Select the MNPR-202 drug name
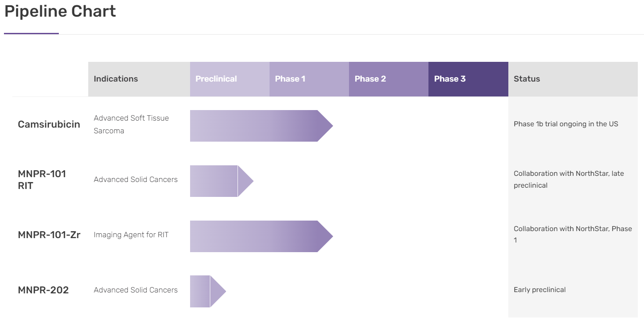The height and width of the screenshot is (321, 644). click(x=43, y=290)
